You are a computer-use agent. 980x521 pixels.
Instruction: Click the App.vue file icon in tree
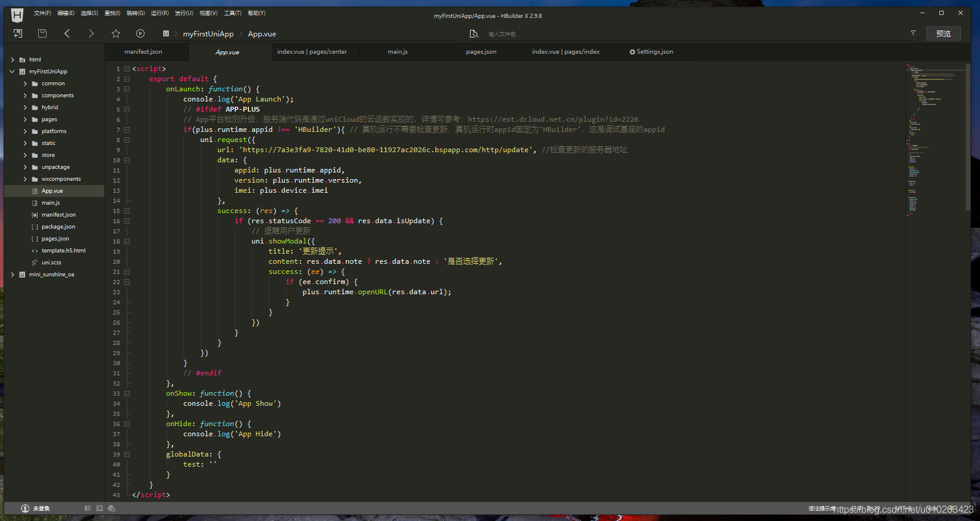[35, 191]
